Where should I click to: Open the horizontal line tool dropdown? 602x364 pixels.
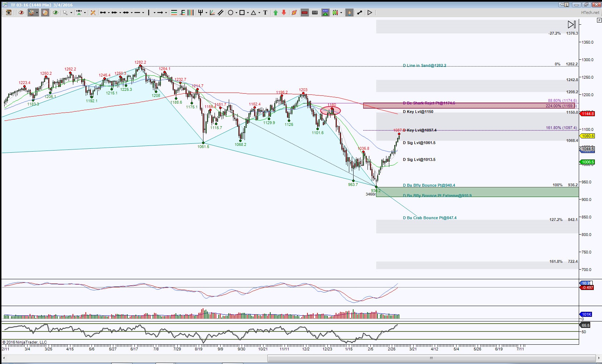143,13
